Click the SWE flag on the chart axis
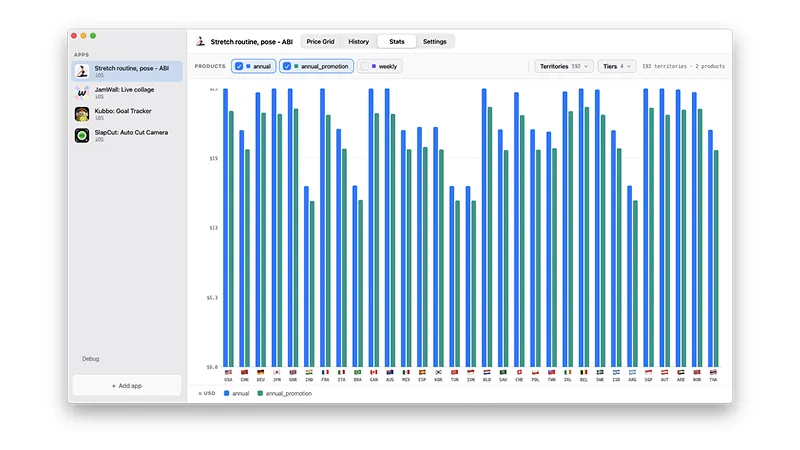This screenshot has width=800, height=450. point(600,372)
